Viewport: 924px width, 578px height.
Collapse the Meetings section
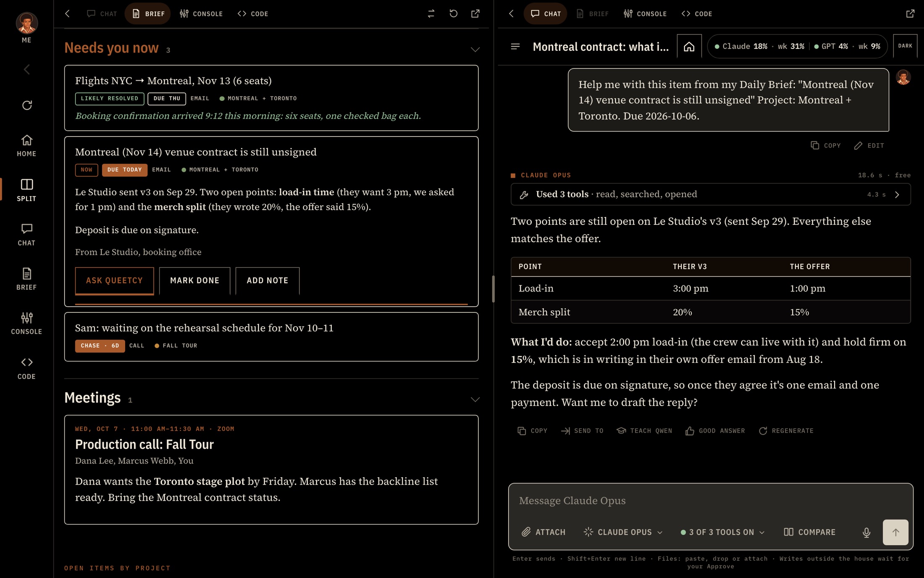click(x=475, y=399)
